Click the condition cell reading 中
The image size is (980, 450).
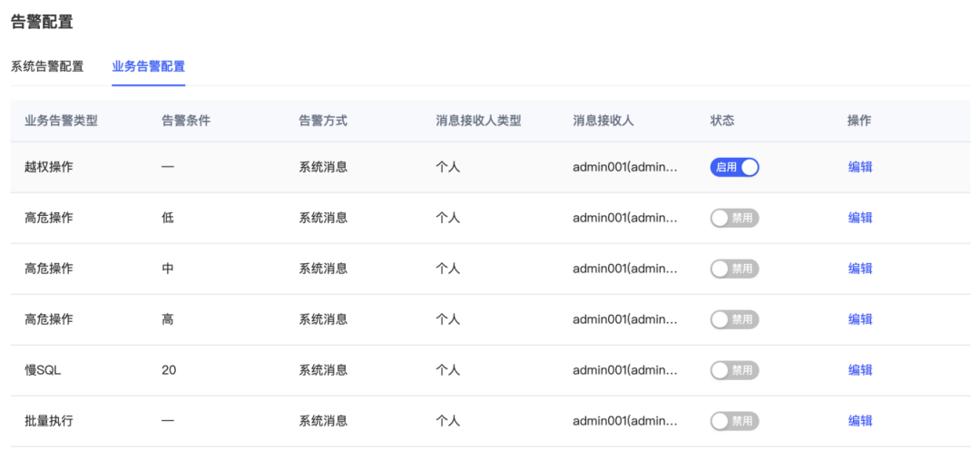[168, 269]
